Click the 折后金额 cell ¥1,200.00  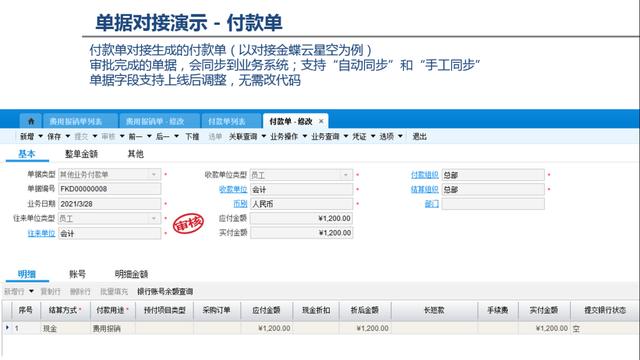coord(365,328)
